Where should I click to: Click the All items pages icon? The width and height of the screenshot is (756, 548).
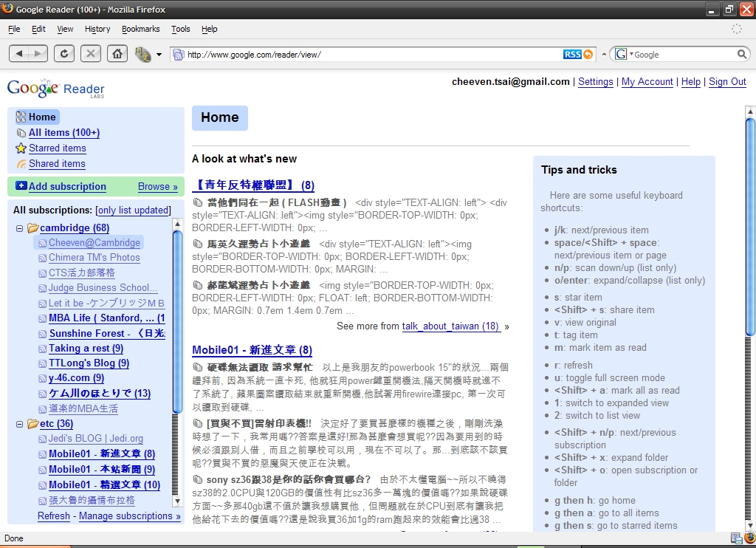[x=21, y=133]
